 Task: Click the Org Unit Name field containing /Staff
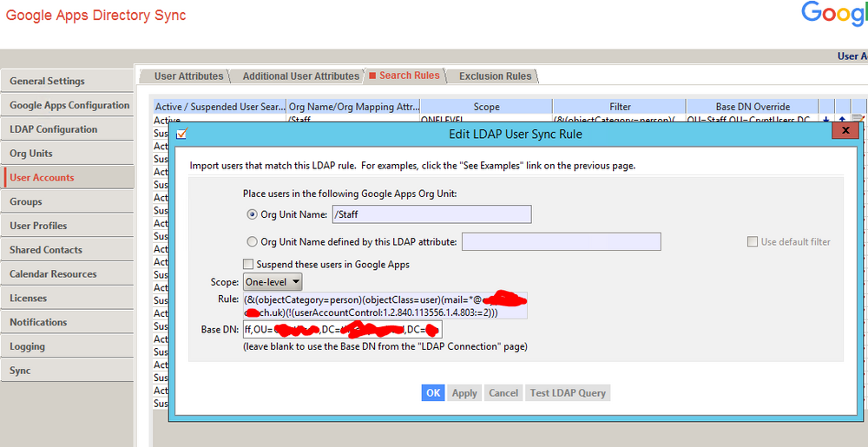(x=431, y=214)
